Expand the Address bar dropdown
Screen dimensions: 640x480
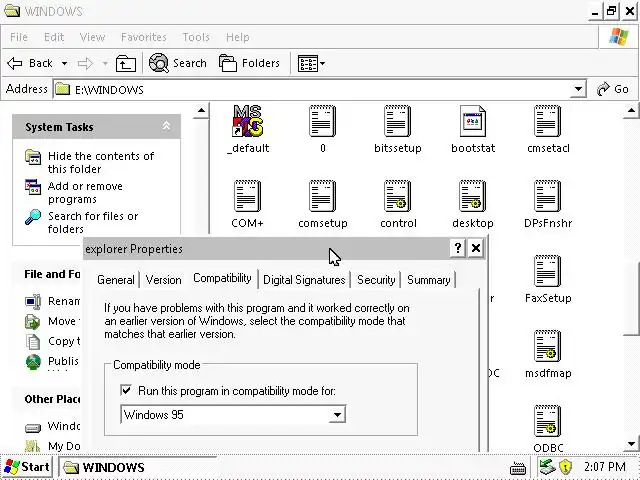click(578, 89)
